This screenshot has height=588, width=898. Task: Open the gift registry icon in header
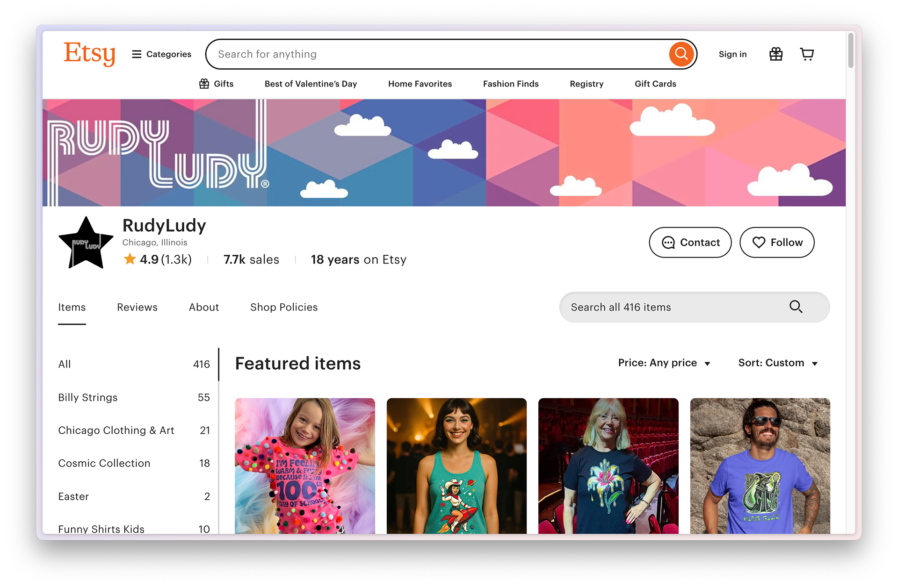(x=776, y=54)
